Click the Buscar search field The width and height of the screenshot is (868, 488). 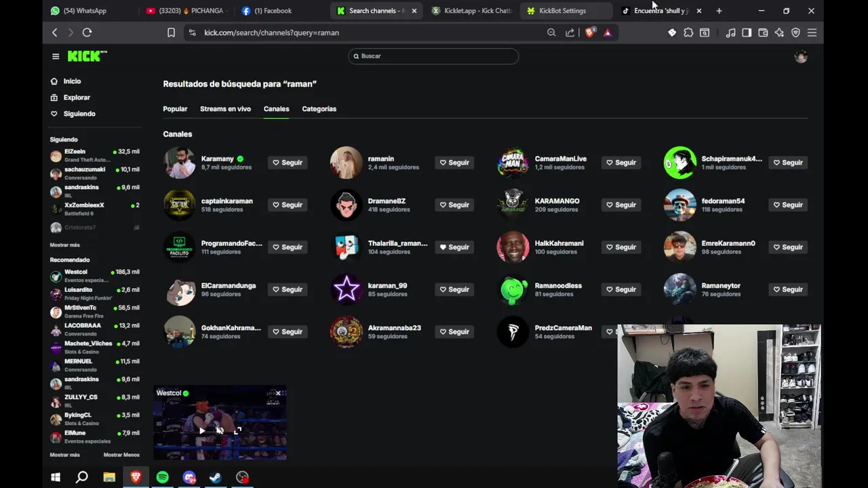click(x=433, y=56)
